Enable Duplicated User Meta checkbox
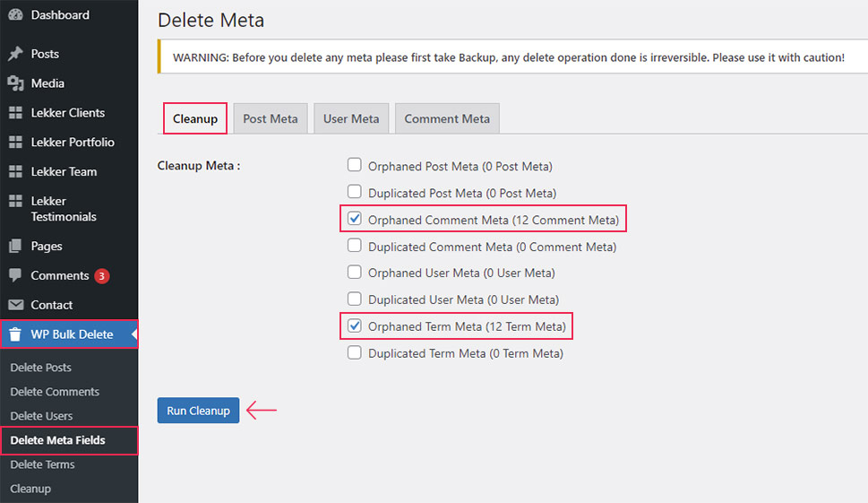The width and height of the screenshot is (868, 503). pos(355,299)
